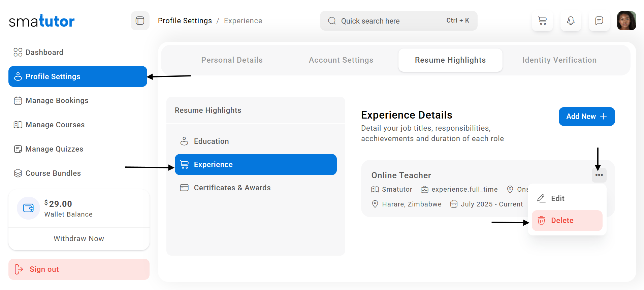Open Education in Resume Highlights
Screen dimensions: 644x290
[211, 141]
